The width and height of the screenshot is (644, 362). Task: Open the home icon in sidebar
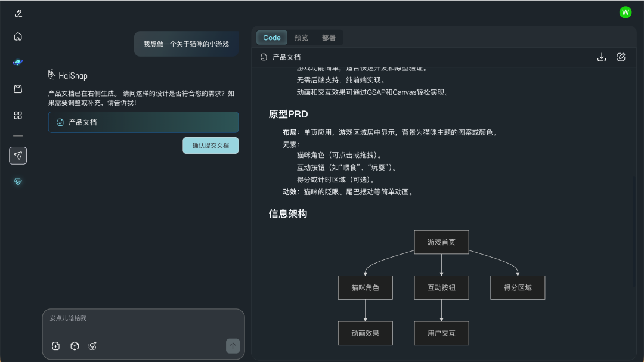18,36
